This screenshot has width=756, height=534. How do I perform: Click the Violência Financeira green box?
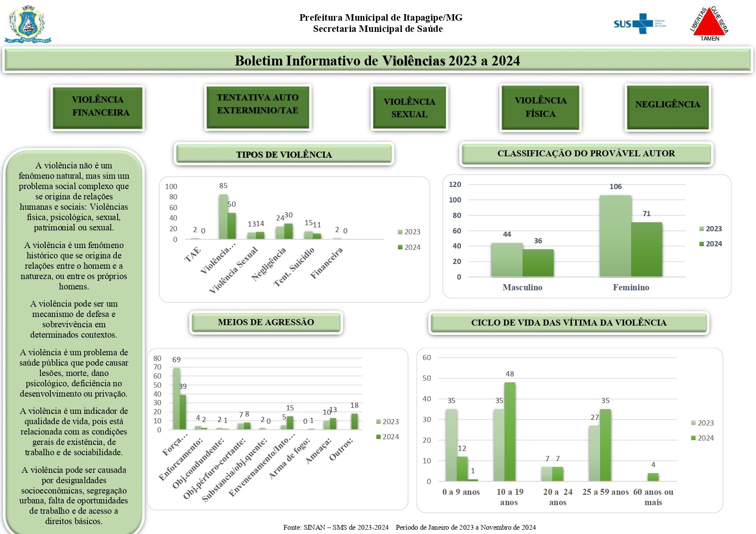coord(98,108)
